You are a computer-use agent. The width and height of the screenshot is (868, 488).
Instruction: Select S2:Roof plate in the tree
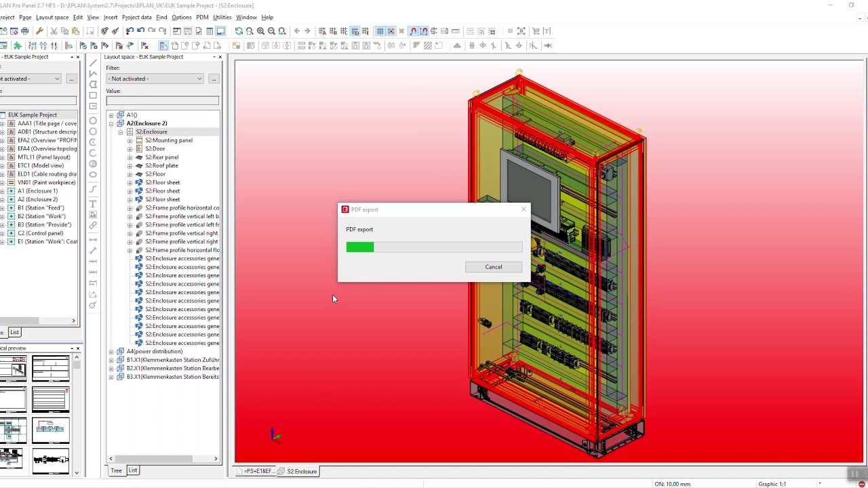[161, 166]
